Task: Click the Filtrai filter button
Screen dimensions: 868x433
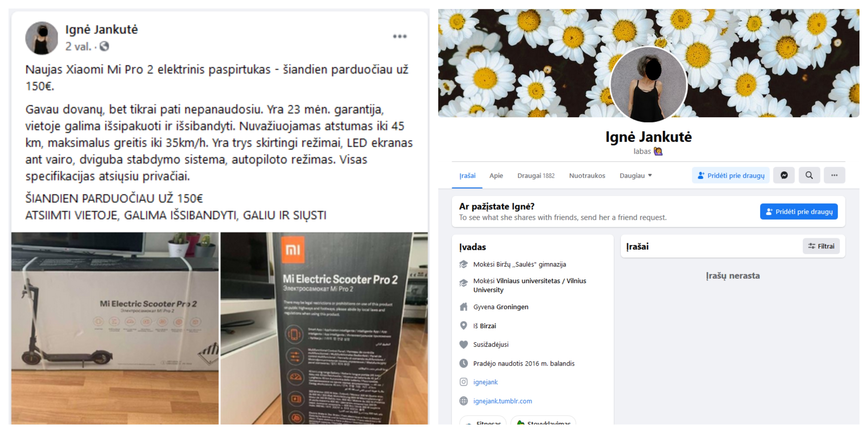Action: [x=821, y=246]
